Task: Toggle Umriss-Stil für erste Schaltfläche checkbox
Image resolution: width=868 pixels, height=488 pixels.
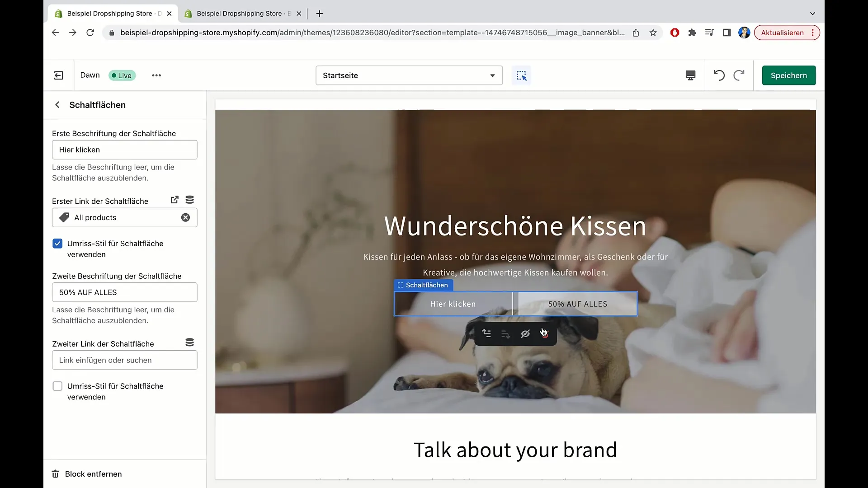Action: [58, 243]
